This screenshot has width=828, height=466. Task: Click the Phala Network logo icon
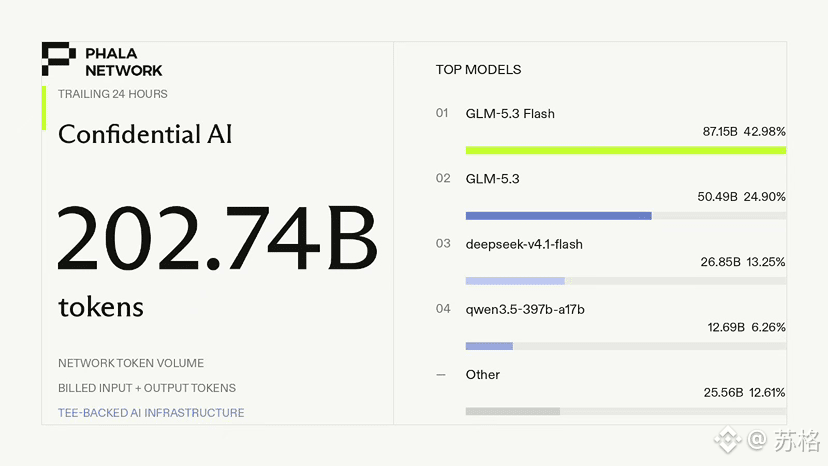tap(59, 59)
